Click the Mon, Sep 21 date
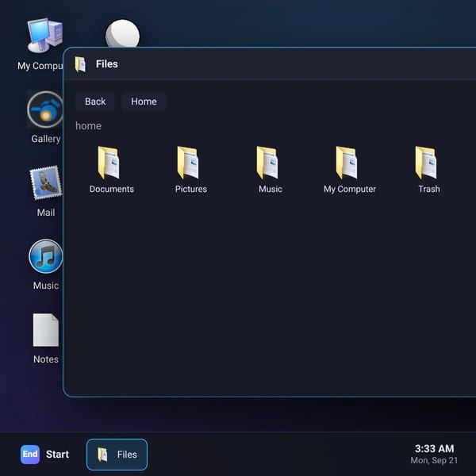476x476 pixels. [434, 460]
